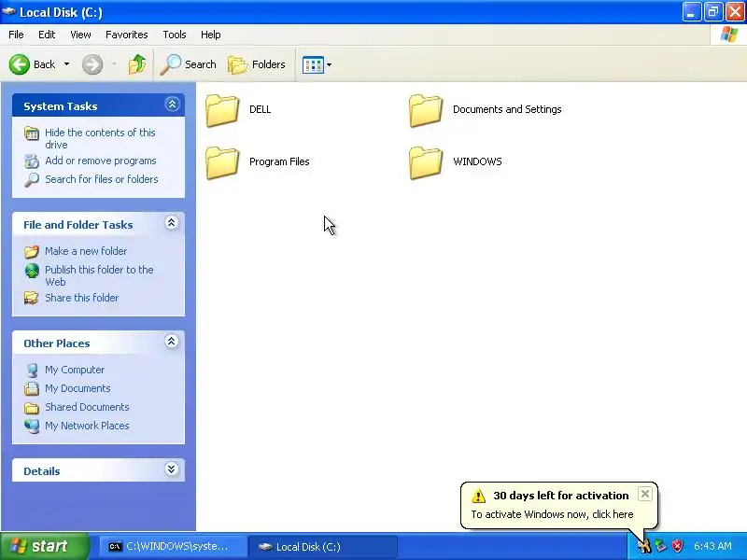Screen dimensions: 747x560
Task: Select the WINDOWS folder icon
Action: 426,162
